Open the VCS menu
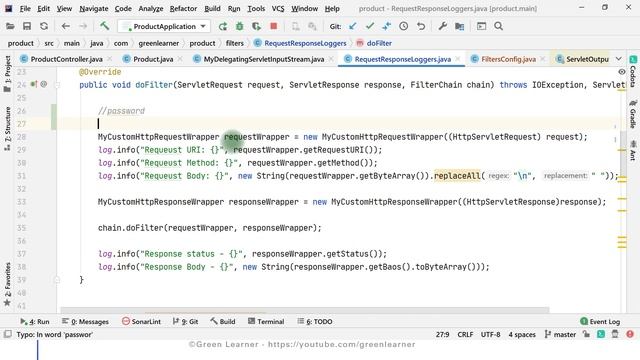The width and height of the screenshot is (640, 360). tap(278, 8)
